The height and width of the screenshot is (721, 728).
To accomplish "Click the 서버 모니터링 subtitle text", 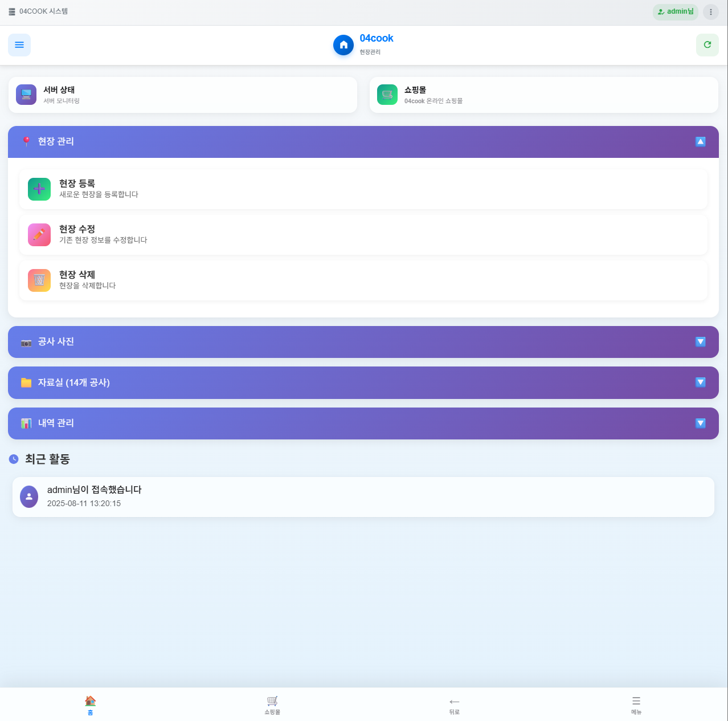I will pos(62,101).
